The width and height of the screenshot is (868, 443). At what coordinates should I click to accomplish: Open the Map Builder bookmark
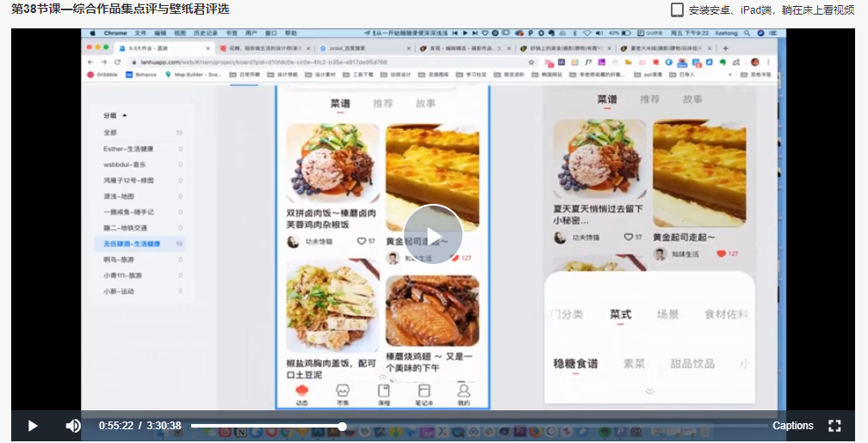click(193, 74)
